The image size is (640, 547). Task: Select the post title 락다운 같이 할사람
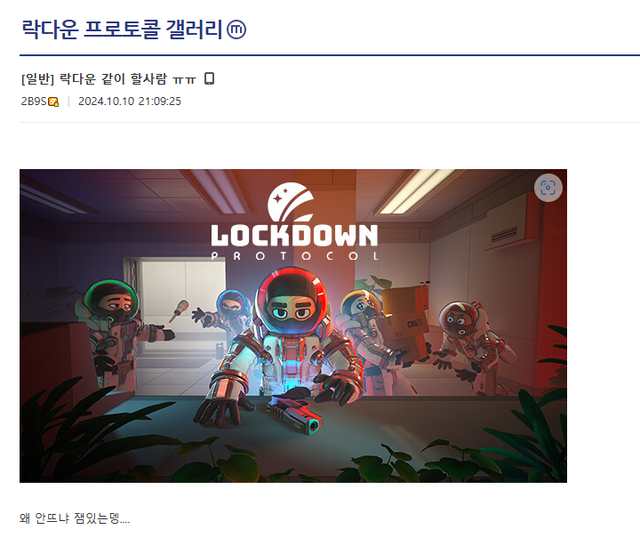(113, 78)
